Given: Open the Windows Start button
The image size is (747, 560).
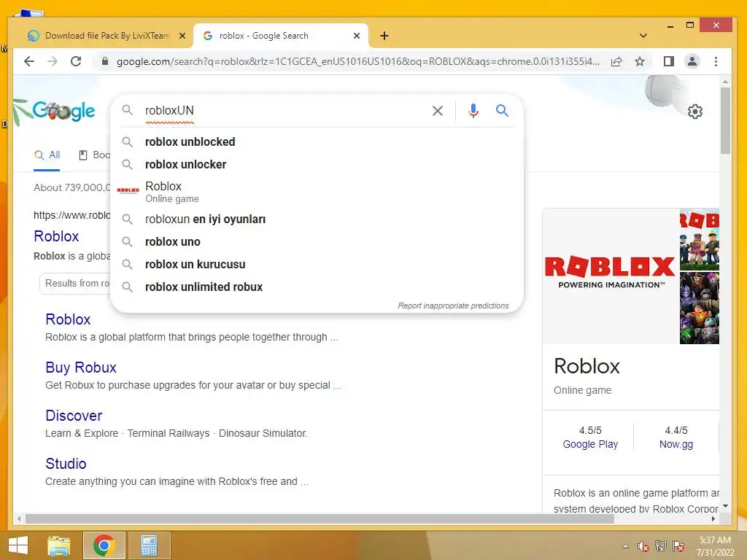Looking at the screenshot, I should (x=18, y=545).
